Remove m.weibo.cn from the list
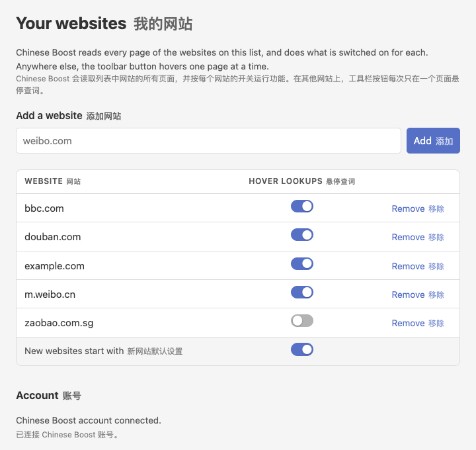The width and height of the screenshot is (476, 450). (x=418, y=294)
